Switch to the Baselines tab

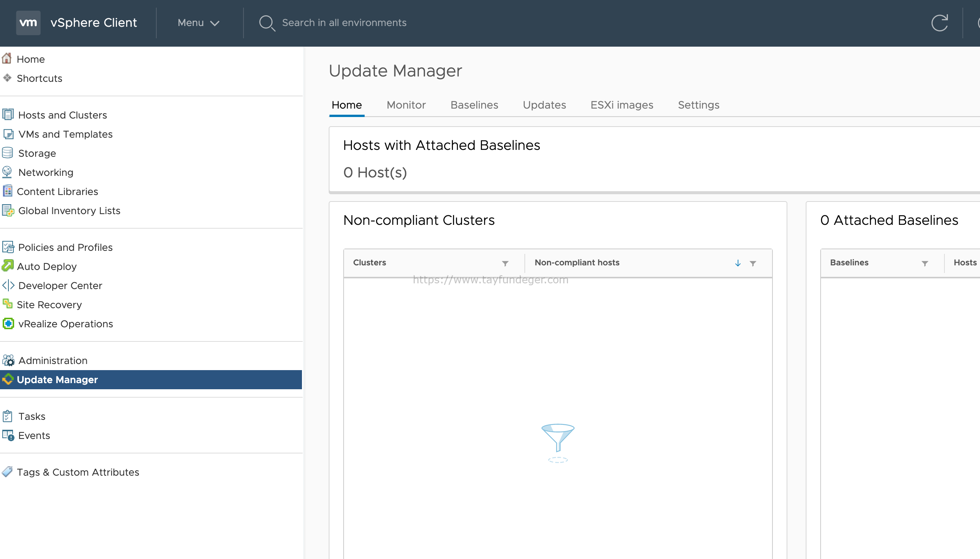pyautogui.click(x=474, y=105)
